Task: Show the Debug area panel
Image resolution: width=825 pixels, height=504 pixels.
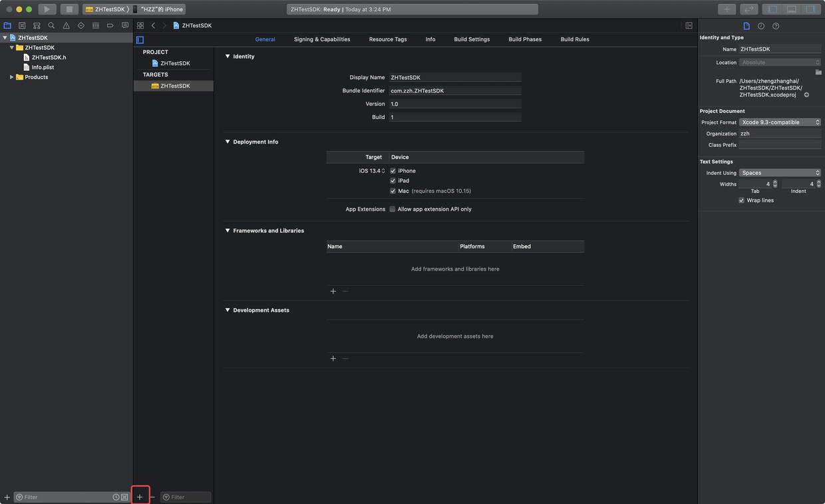Action: click(x=791, y=9)
